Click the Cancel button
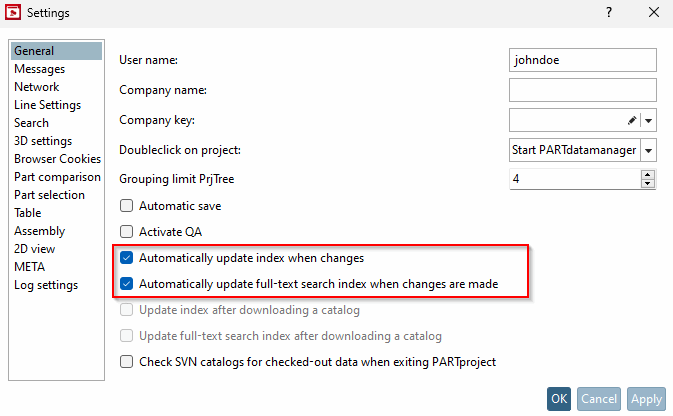Screen dimensions: 673x416 [599, 399]
